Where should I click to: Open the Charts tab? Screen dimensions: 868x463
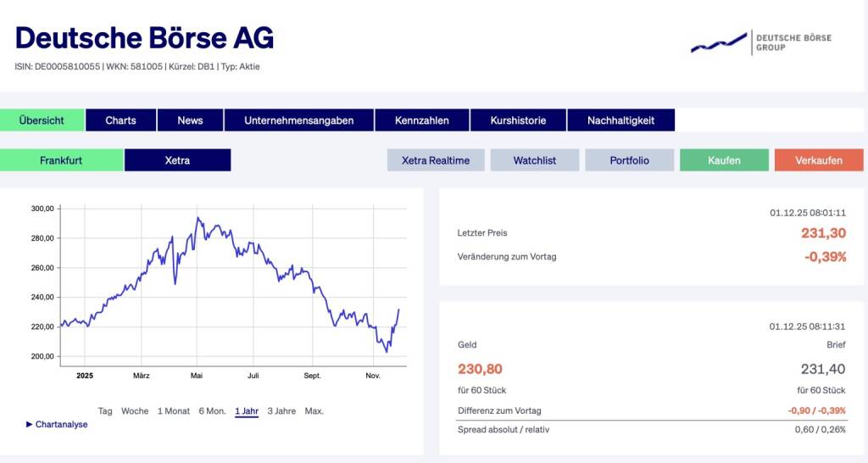click(120, 120)
